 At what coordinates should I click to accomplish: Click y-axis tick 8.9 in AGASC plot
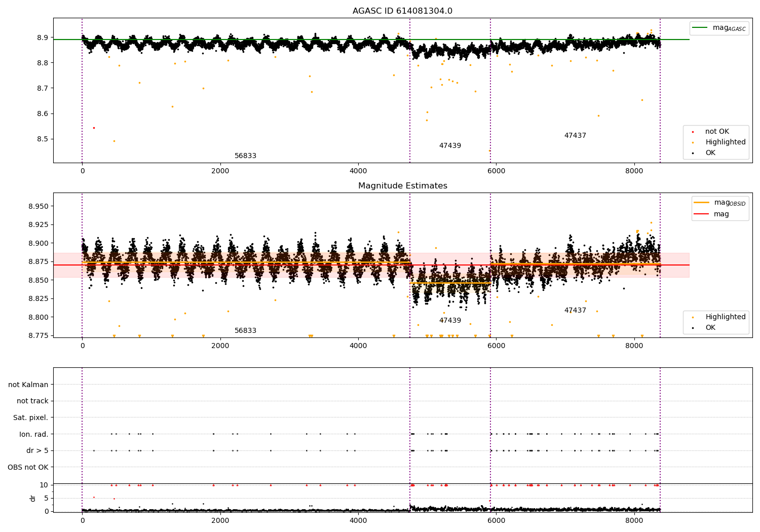pyautogui.click(x=43, y=38)
